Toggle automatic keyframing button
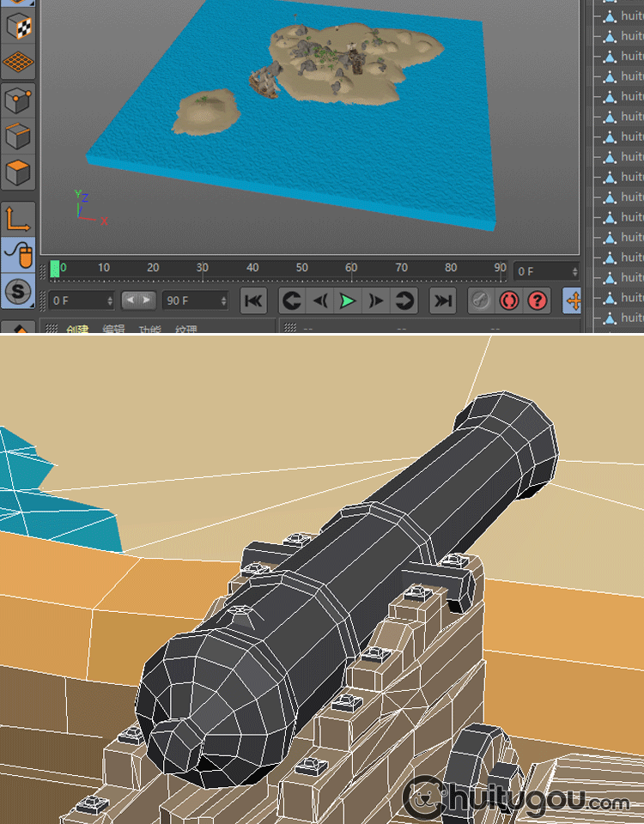Screen dimensions: 644x824 coord(509,300)
